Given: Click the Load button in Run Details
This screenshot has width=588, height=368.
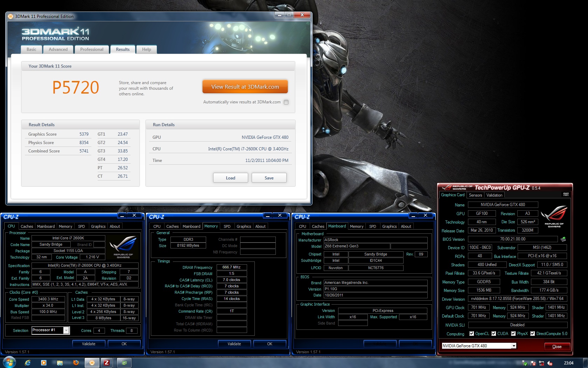Looking at the screenshot, I should click(x=230, y=178).
